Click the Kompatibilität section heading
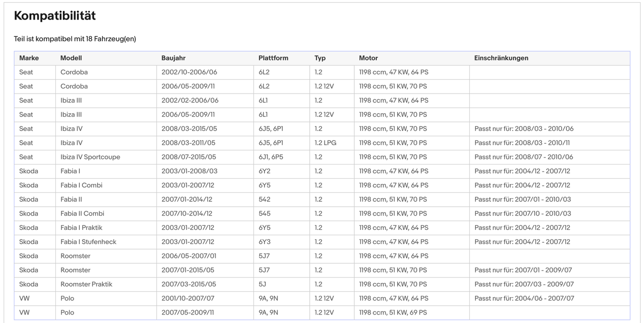Viewport: 644px width, 323px height. (x=55, y=16)
